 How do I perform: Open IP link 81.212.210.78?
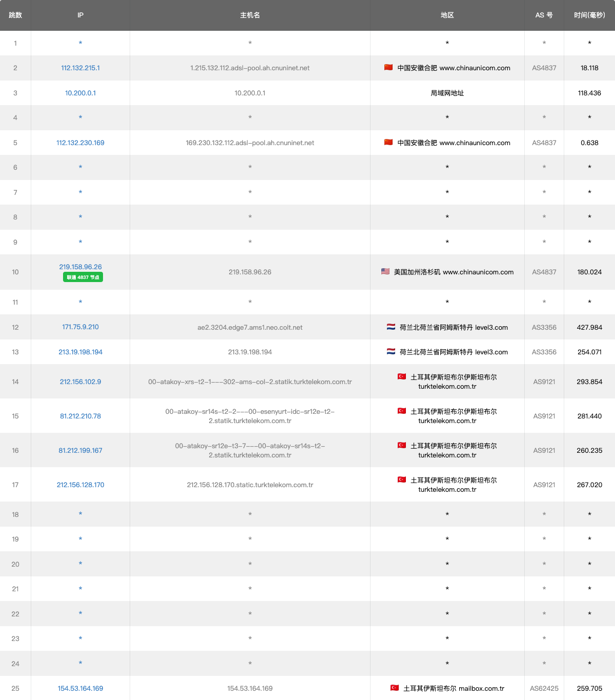tap(80, 416)
